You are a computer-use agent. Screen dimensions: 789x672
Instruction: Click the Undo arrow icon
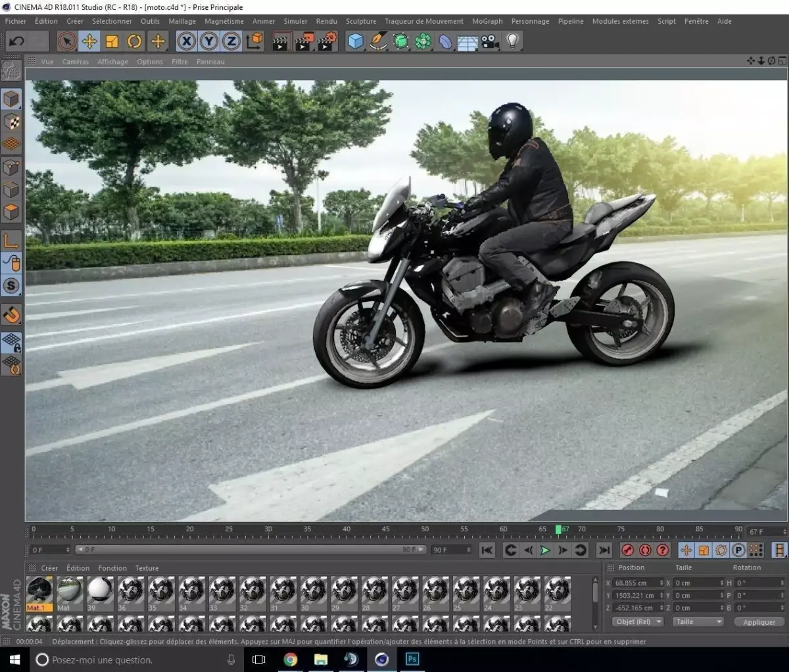coord(16,41)
